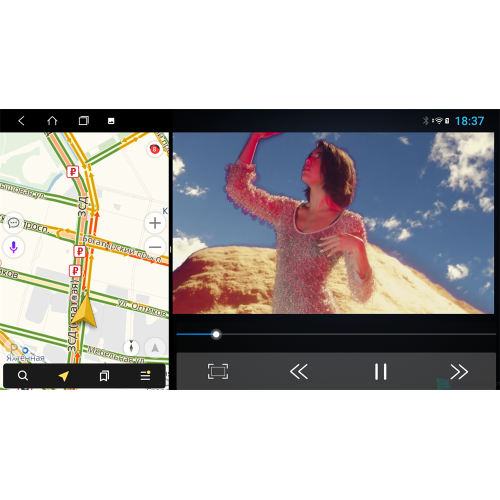
Task: Tap the grey recenter arrow button on map
Action: [155, 348]
